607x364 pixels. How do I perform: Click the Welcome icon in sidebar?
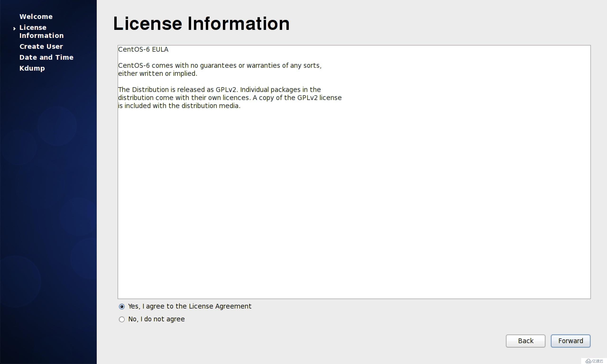(36, 16)
